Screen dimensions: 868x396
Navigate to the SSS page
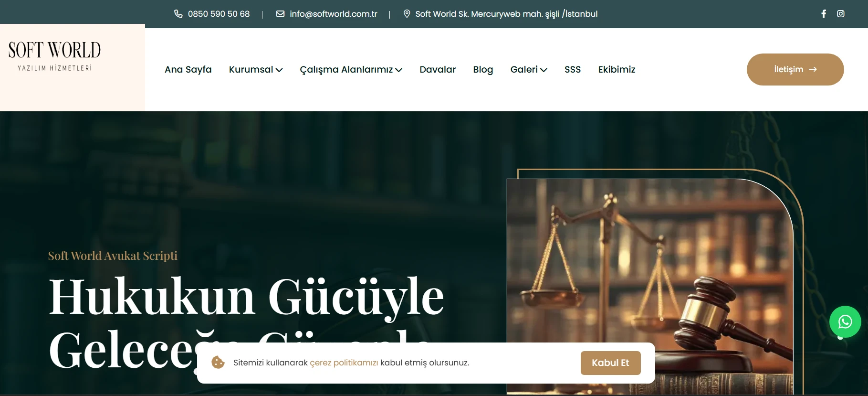[572, 70]
